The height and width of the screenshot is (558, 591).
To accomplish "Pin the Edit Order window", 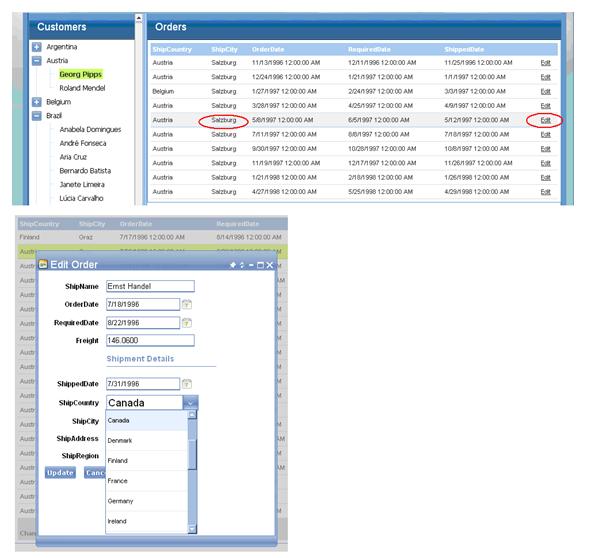I will pyautogui.click(x=233, y=265).
